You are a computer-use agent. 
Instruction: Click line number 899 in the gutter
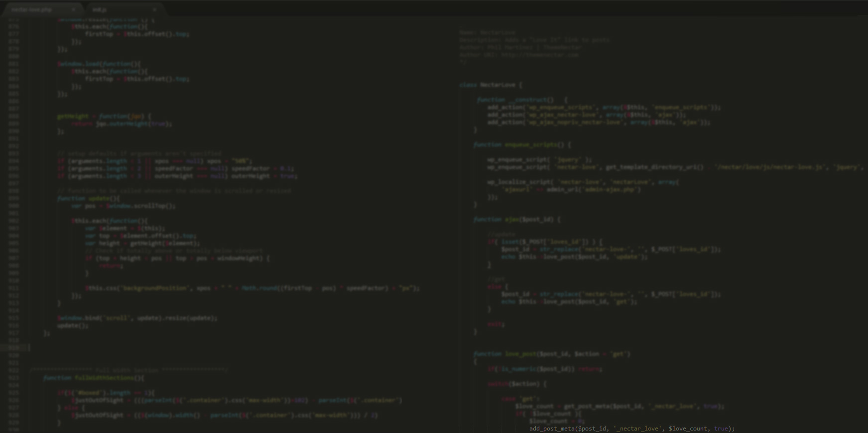tap(14, 198)
